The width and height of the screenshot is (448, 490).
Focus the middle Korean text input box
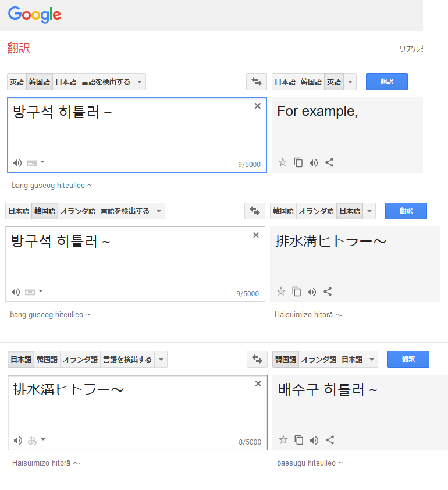click(136, 264)
